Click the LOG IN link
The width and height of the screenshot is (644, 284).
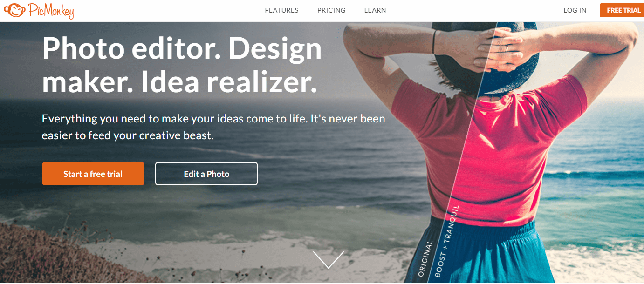(575, 10)
